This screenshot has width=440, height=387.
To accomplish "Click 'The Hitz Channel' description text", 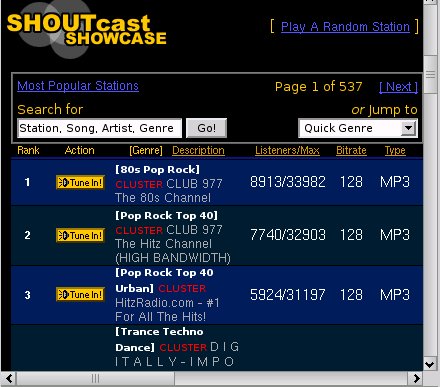I will [x=163, y=244].
